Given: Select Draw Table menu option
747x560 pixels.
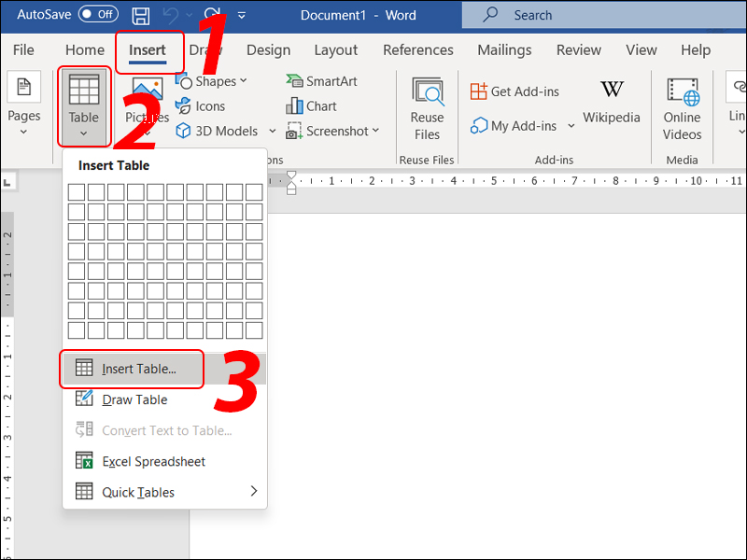Looking at the screenshot, I should [x=134, y=399].
